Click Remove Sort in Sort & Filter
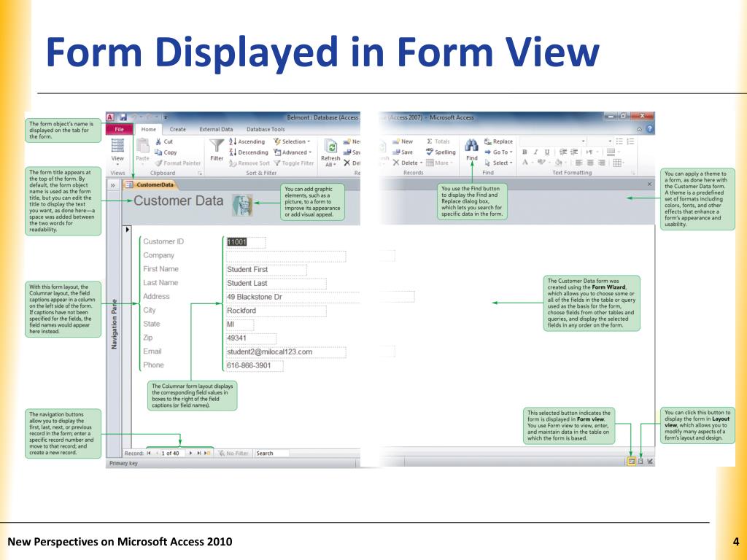The height and width of the screenshot is (560, 747). pyautogui.click(x=249, y=163)
